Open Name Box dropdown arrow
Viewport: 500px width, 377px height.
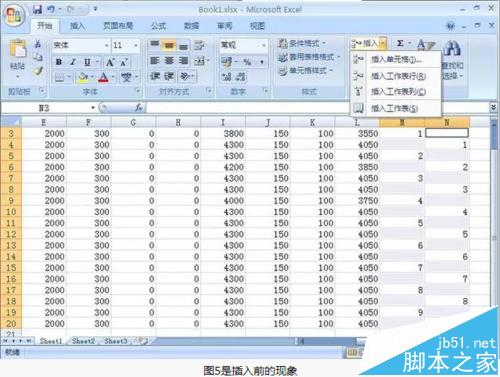pyautogui.click(x=93, y=108)
